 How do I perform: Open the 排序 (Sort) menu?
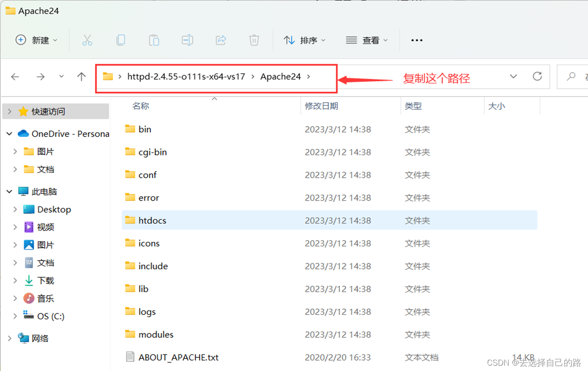[305, 40]
